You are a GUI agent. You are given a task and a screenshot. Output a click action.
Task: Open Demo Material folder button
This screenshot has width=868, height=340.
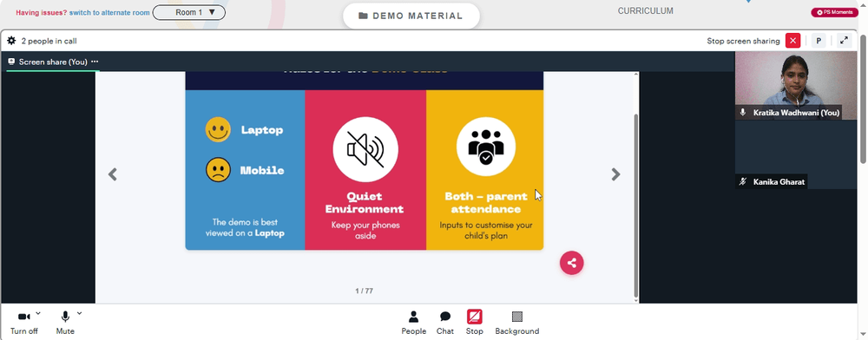(411, 16)
